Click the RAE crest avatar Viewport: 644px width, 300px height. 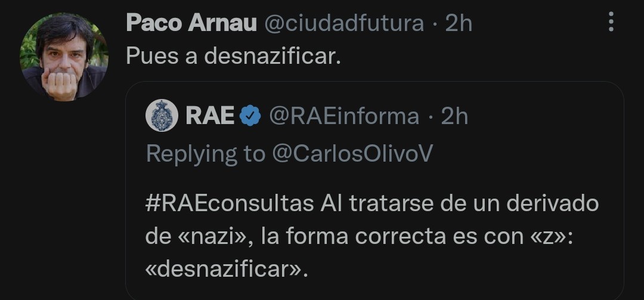point(162,116)
